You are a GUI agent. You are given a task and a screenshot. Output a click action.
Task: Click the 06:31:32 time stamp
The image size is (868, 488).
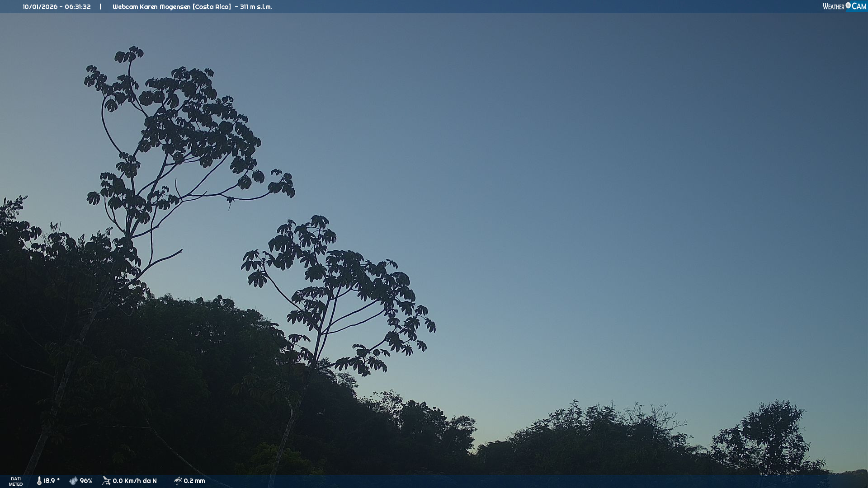tap(78, 7)
